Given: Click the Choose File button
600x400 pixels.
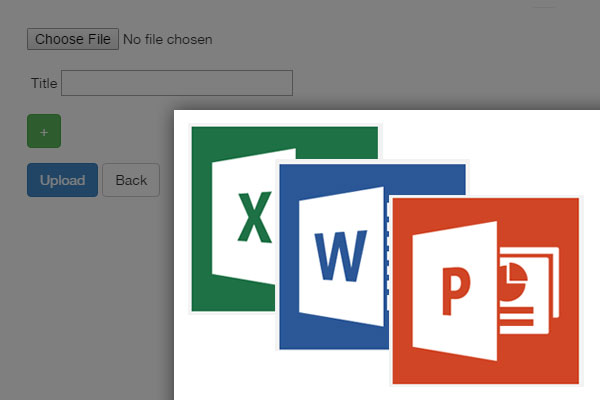Looking at the screenshot, I should point(72,39).
